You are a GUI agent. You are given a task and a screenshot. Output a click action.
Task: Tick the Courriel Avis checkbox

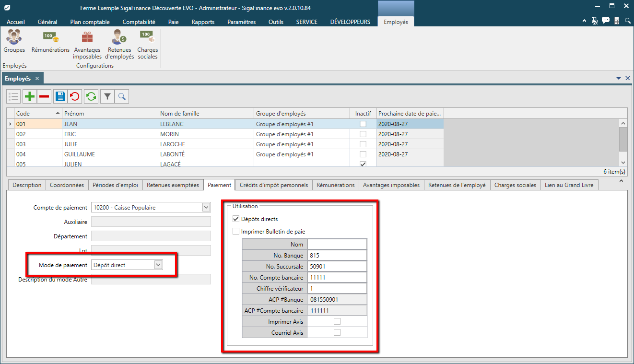(x=337, y=332)
